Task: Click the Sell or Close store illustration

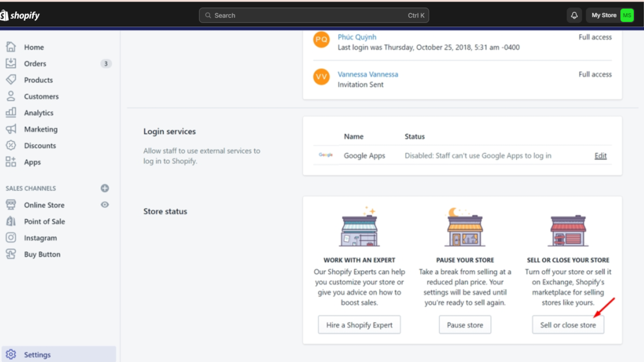Action: point(568,230)
